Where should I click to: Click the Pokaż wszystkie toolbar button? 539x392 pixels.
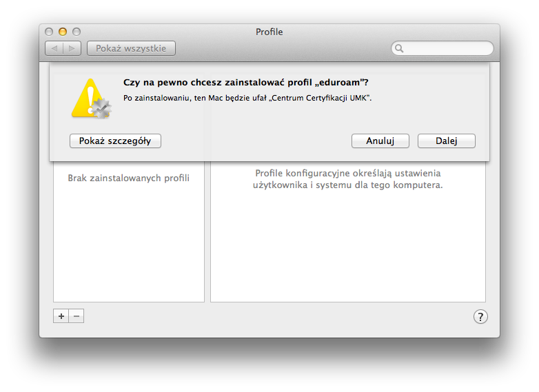pos(131,48)
